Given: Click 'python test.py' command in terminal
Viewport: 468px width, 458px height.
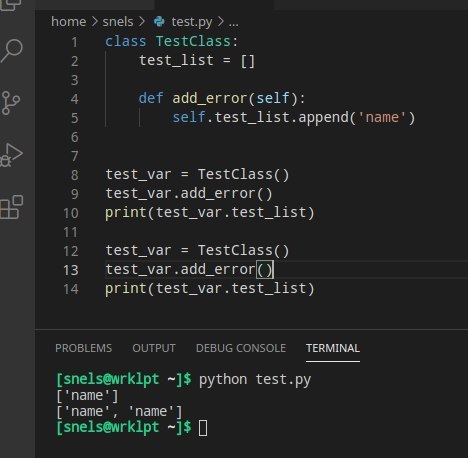Looking at the screenshot, I should pos(255,380).
